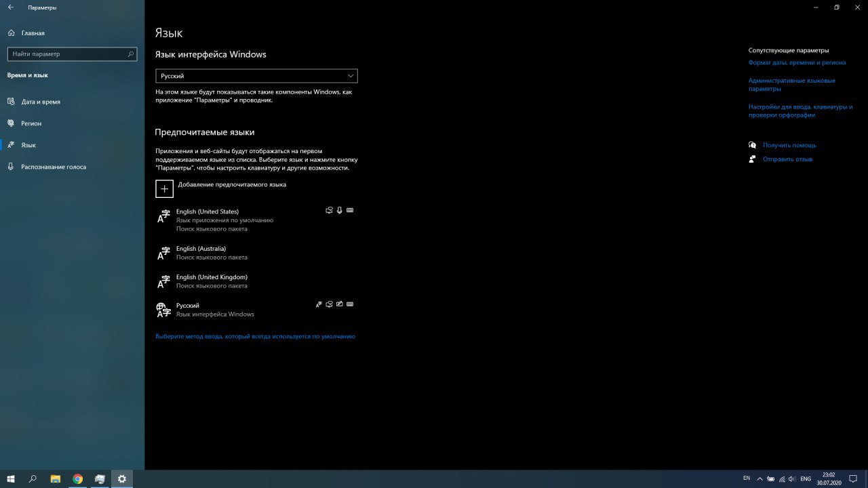
Task: Open Настройки для ввода, клавиатуры link
Action: [800, 111]
